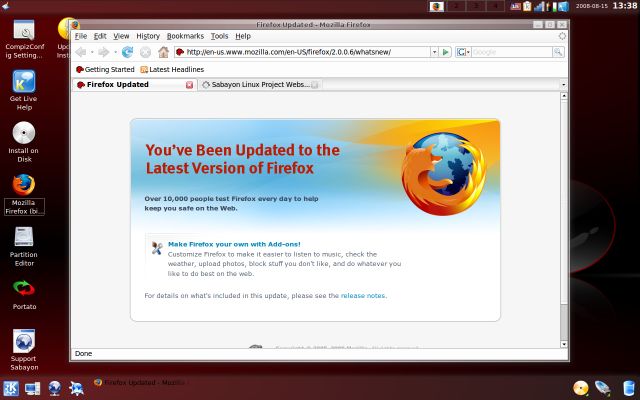This screenshot has height=400, width=640.
Task: Open the Get Live Help desktop icon
Action: [24, 90]
